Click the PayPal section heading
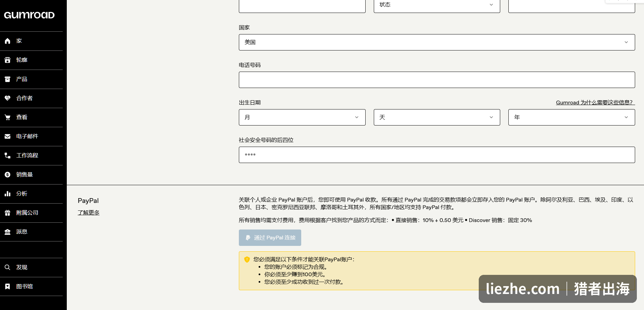Screen dimensions: 644x310 88,201
